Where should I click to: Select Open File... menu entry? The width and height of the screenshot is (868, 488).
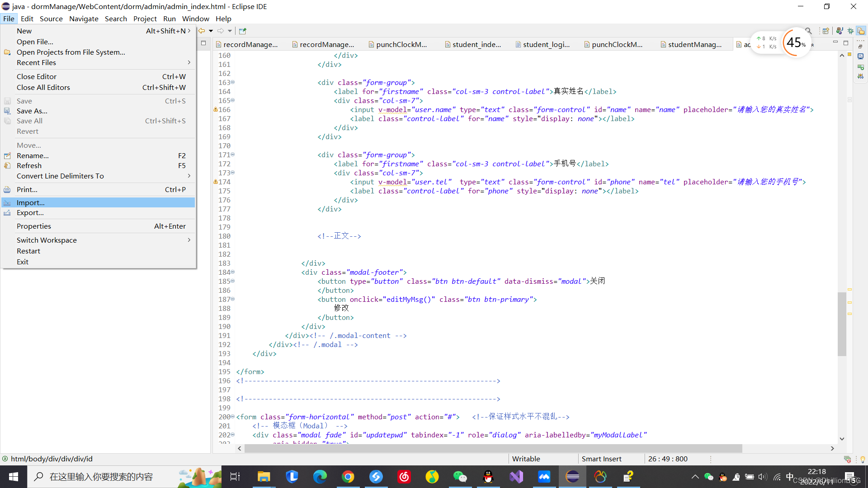98,42
